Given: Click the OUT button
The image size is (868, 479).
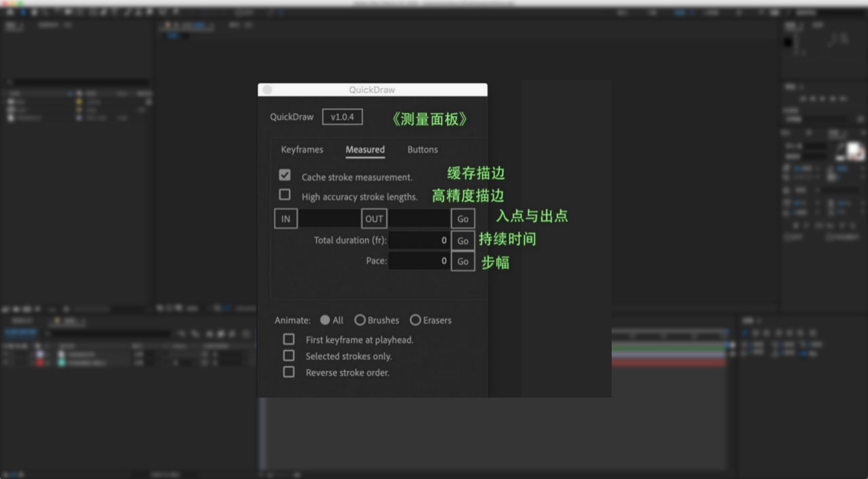Looking at the screenshot, I should 374,218.
